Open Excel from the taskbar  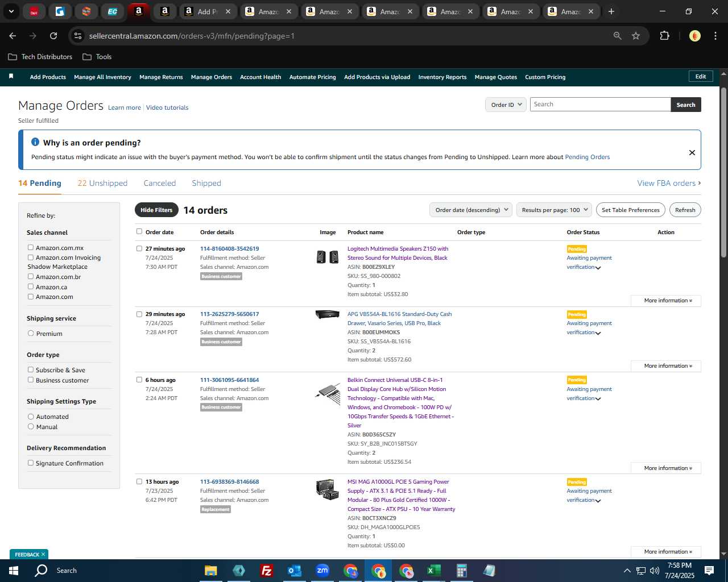[434, 571]
